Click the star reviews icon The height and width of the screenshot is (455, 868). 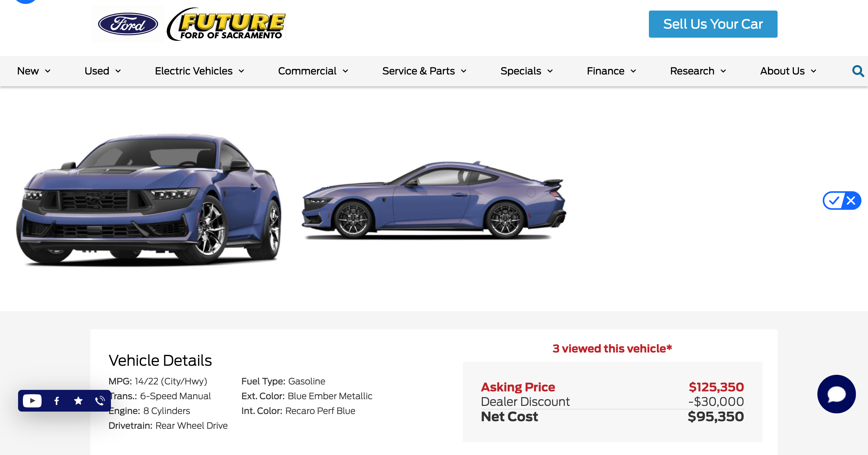(78, 401)
